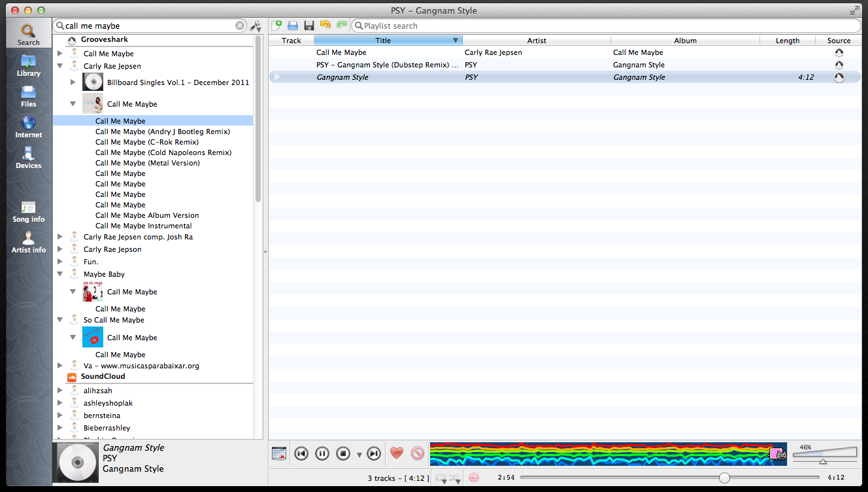The height and width of the screenshot is (492, 868).
Task: Undo the last playlist change
Action: tap(325, 25)
